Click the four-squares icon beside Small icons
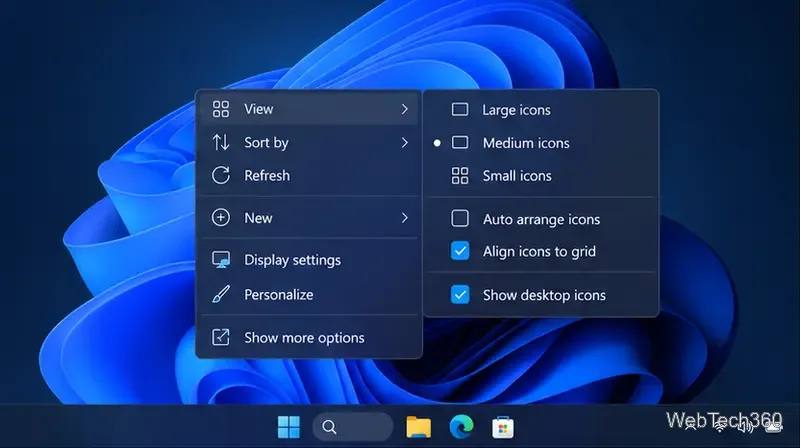 [x=460, y=176]
